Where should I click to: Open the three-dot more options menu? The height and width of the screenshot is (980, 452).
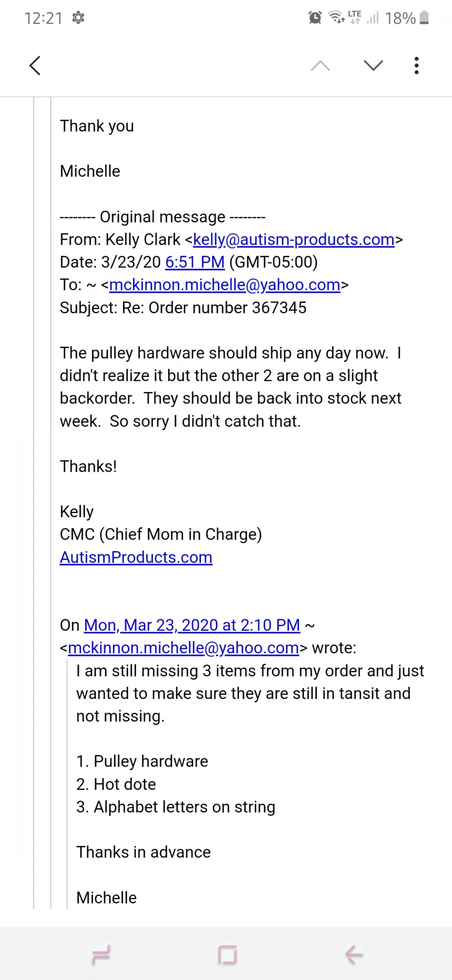pos(416,65)
